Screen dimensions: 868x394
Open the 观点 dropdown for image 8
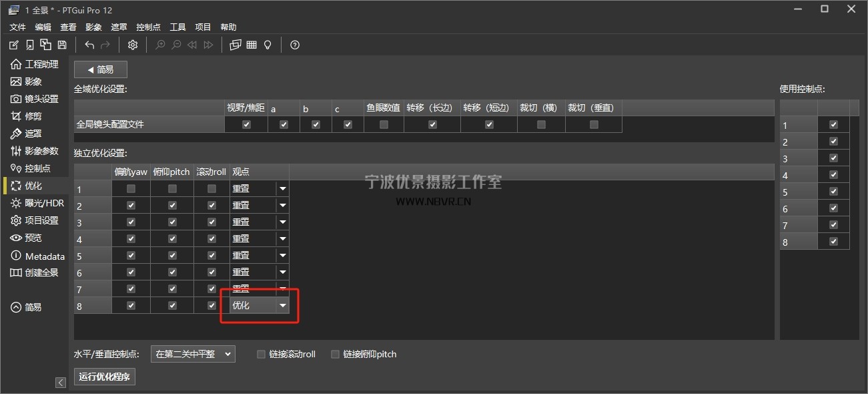283,305
